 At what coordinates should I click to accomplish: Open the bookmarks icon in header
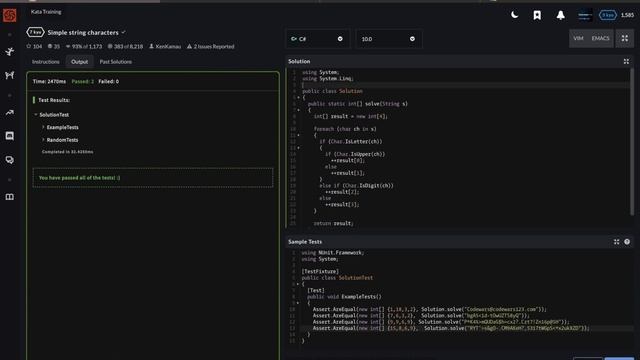537,16
